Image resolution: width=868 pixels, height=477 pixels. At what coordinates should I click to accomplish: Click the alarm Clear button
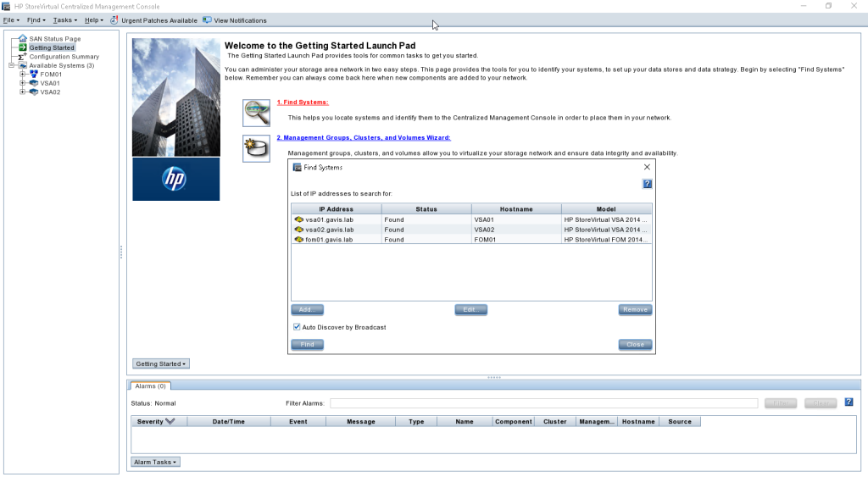[x=821, y=402]
